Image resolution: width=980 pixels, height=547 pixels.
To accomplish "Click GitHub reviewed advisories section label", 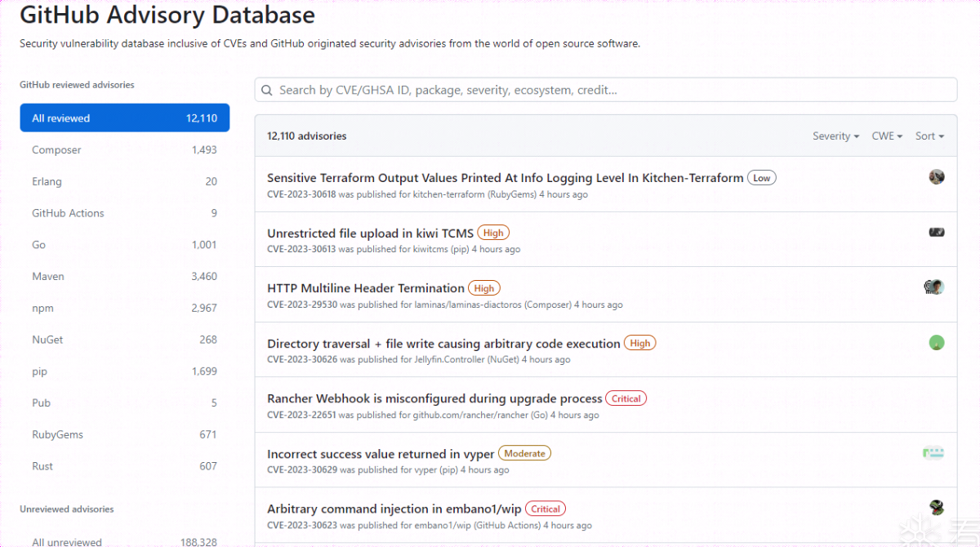I will point(77,84).
